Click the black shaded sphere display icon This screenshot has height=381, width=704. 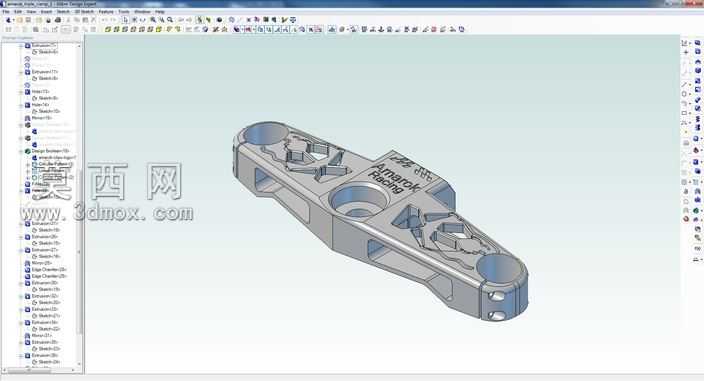[x=220, y=20]
